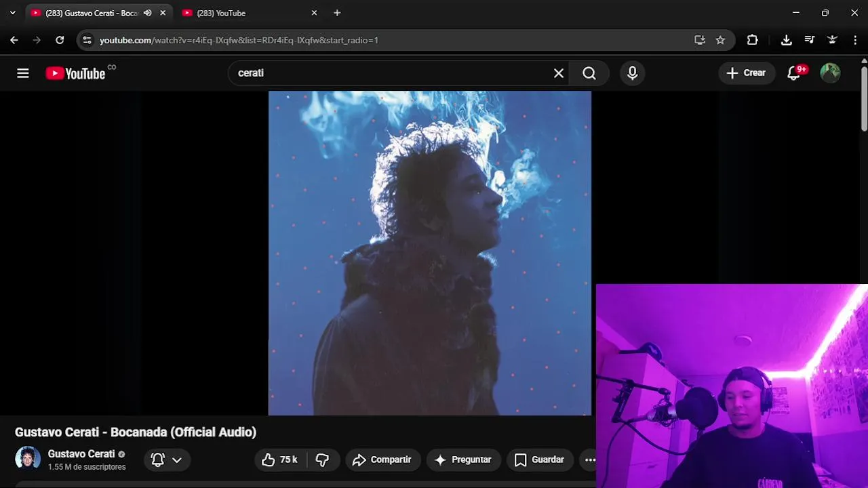Open the notifications bell showing 9+
Screen dimensions: 868x488
794,73
